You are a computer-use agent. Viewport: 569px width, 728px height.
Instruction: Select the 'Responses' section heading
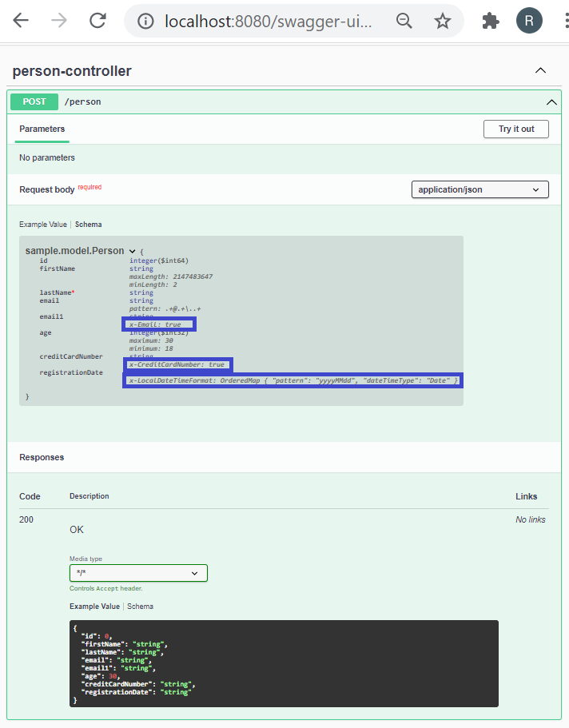42,457
